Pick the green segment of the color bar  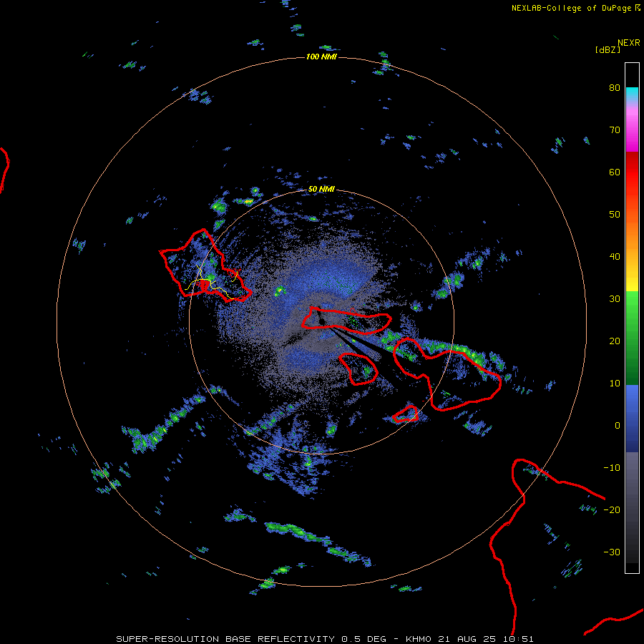click(632, 338)
